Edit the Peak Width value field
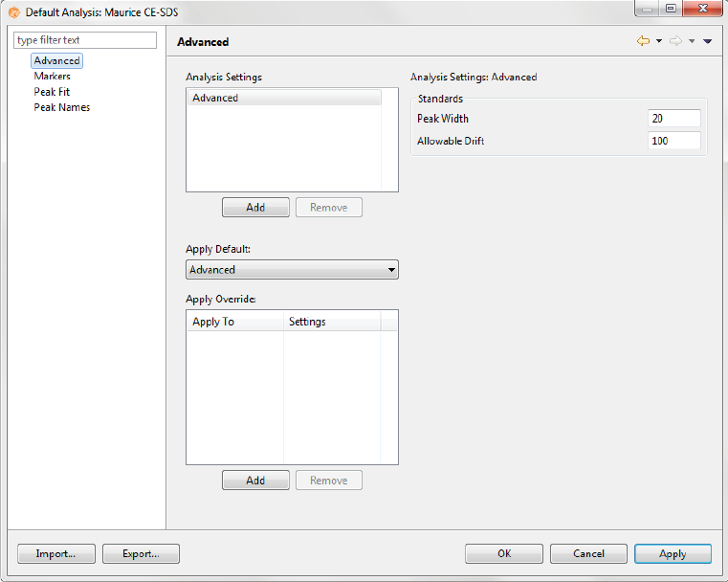Image resolution: width=728 pixels, height=582 pixels. [x=674, y=119]
